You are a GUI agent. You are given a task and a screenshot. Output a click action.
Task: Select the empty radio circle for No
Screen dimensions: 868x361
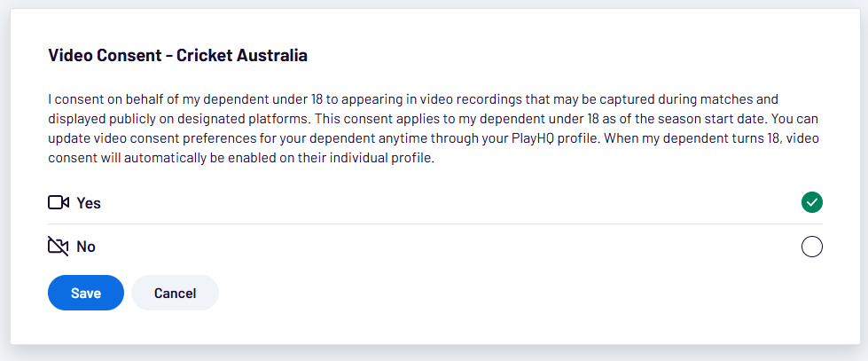pyautogui.click(x=811, y=247)
